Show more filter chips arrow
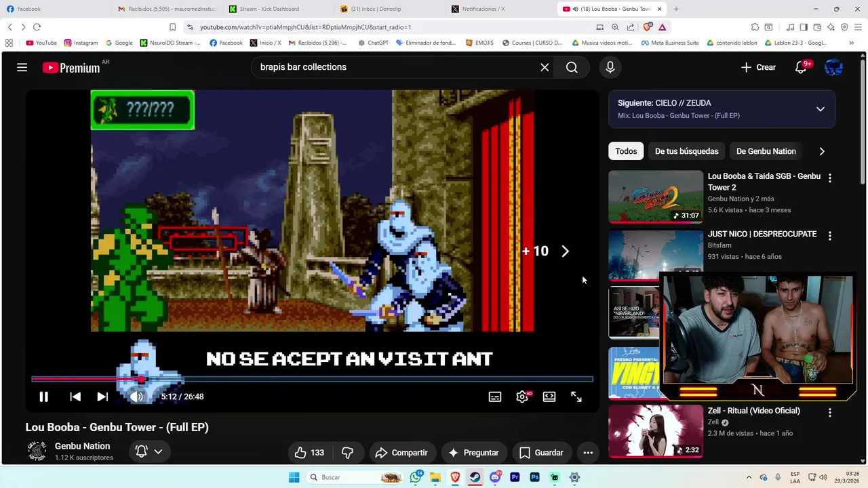 (822, 151)
